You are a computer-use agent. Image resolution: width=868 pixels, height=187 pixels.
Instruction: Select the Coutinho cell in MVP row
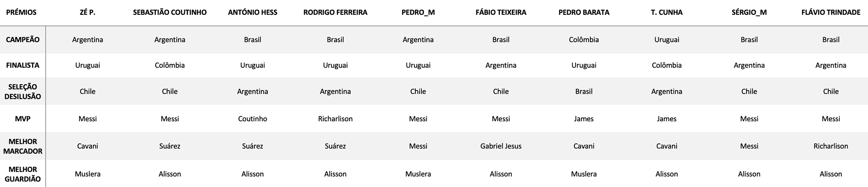[x=253, y=119]
